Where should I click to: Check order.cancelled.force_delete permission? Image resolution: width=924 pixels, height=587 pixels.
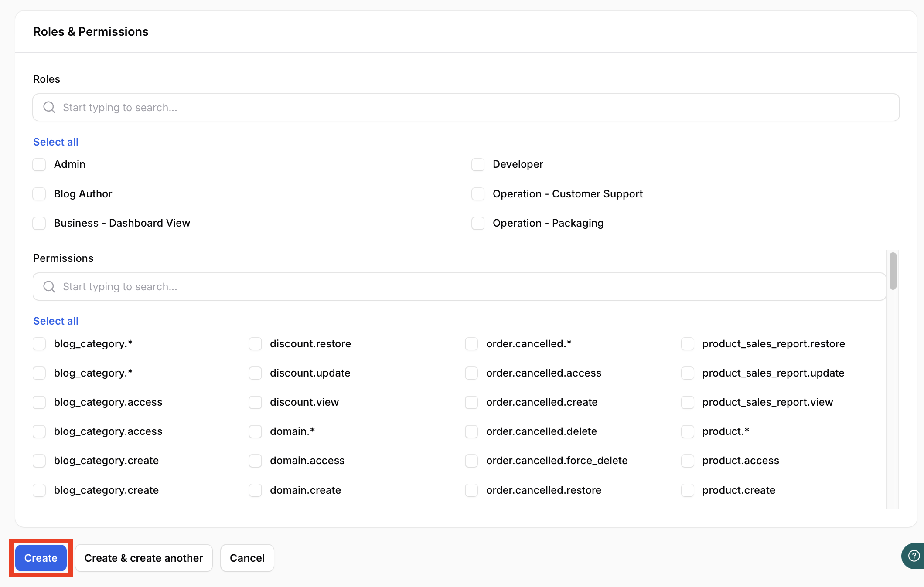point(471,461)
